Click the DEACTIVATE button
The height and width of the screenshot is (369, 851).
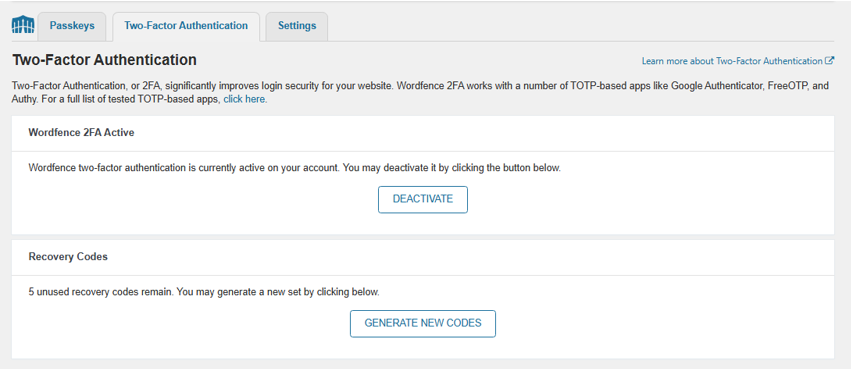coord(423,199)
